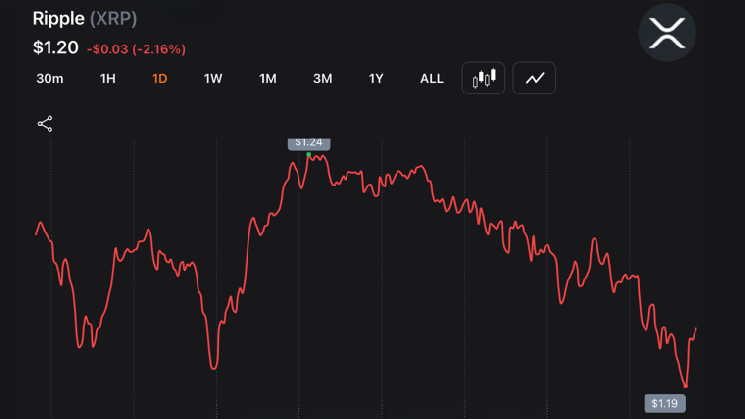The width and height of the screenshot is (745, 419).
Task: Switch to candlestick chart view
Action: tap(483, 78)
